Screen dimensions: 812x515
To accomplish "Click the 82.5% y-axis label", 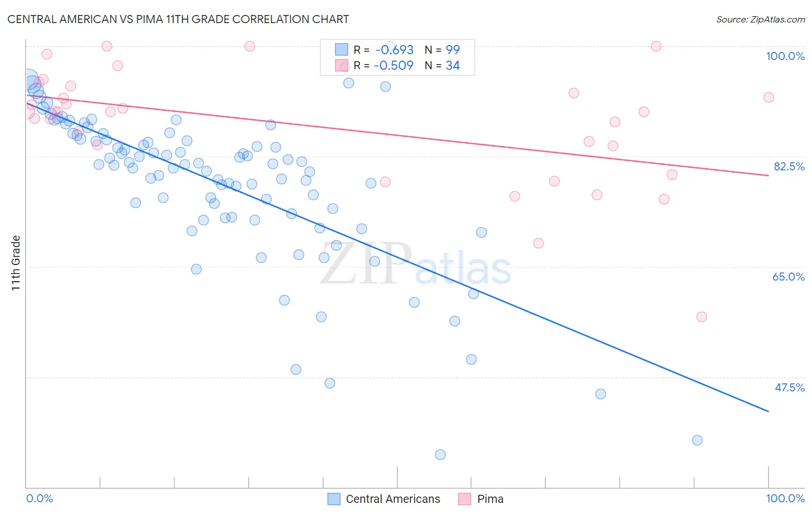I will pyautogui.click(x=789, y=166).
